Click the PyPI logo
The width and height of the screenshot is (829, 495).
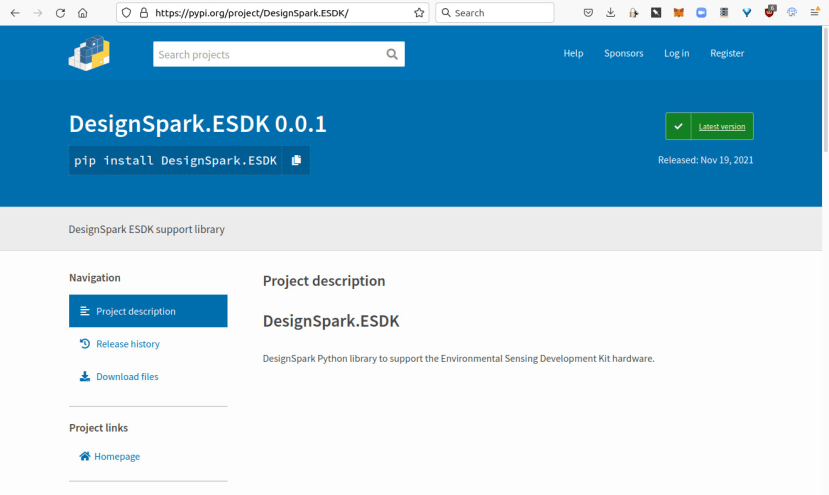pos(89,53)
